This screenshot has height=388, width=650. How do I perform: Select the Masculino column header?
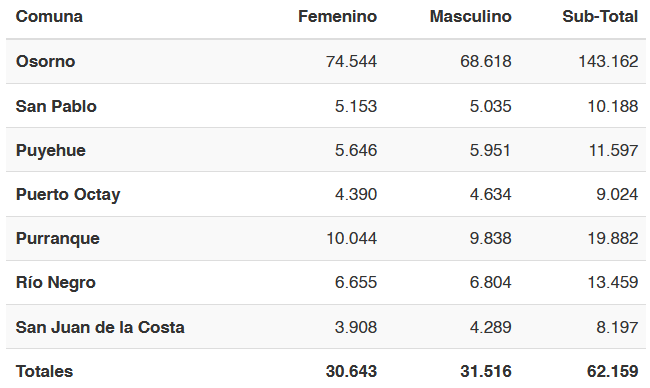coord(471,17)
